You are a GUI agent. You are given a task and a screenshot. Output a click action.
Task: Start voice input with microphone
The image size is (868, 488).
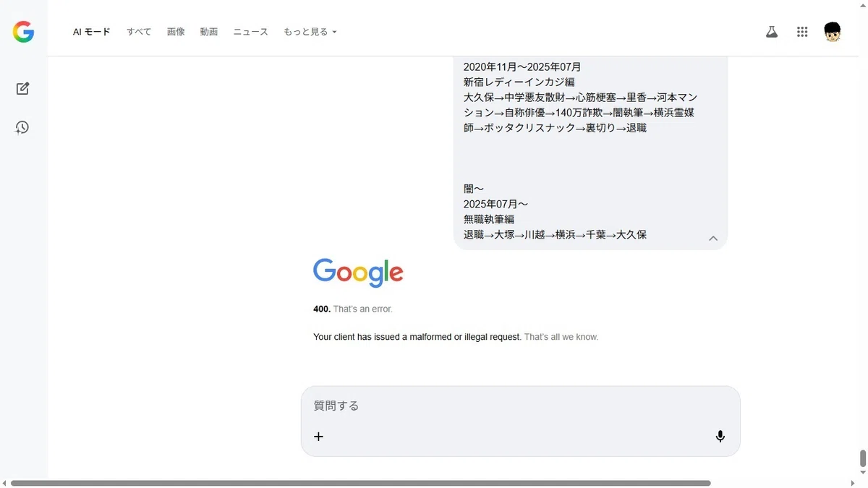tap(720, 436)
